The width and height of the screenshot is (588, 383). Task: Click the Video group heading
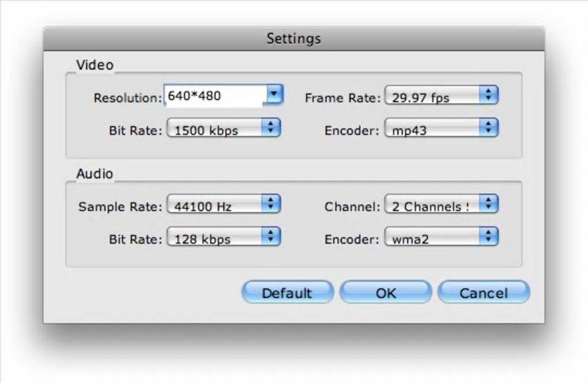coord(95,65)
